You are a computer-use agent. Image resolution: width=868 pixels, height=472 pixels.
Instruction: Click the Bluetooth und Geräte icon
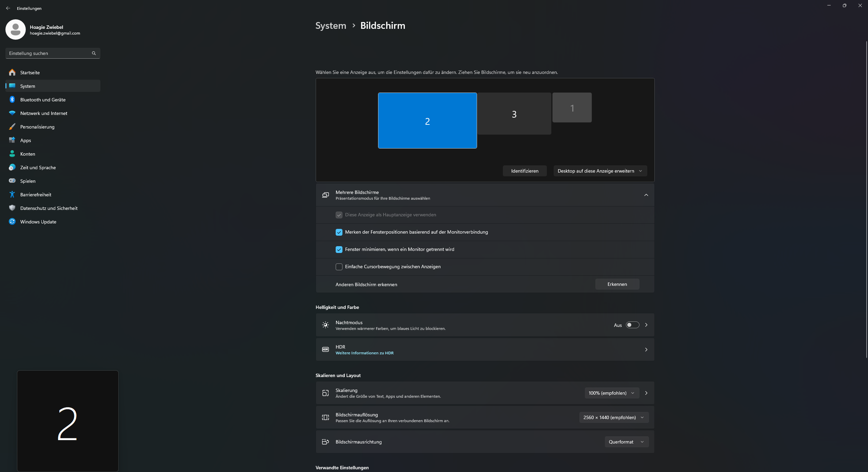pos(12,99)
